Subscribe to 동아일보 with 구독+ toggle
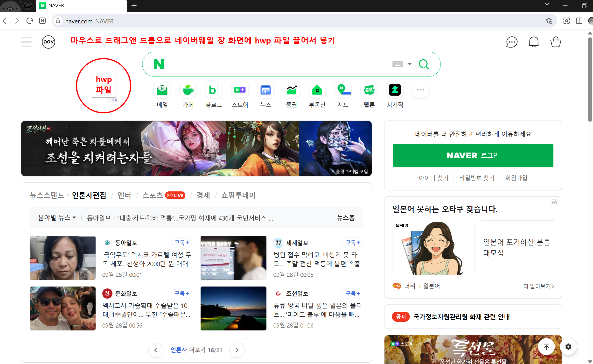Screen dimensions: 593x364 click(182, 243)
